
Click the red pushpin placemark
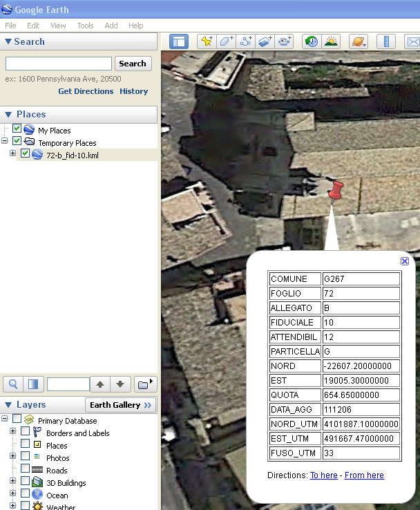(x=336, y=191)
